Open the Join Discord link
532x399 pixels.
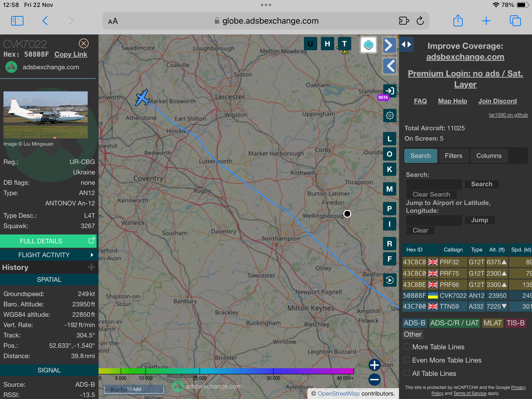click(497, 101)
